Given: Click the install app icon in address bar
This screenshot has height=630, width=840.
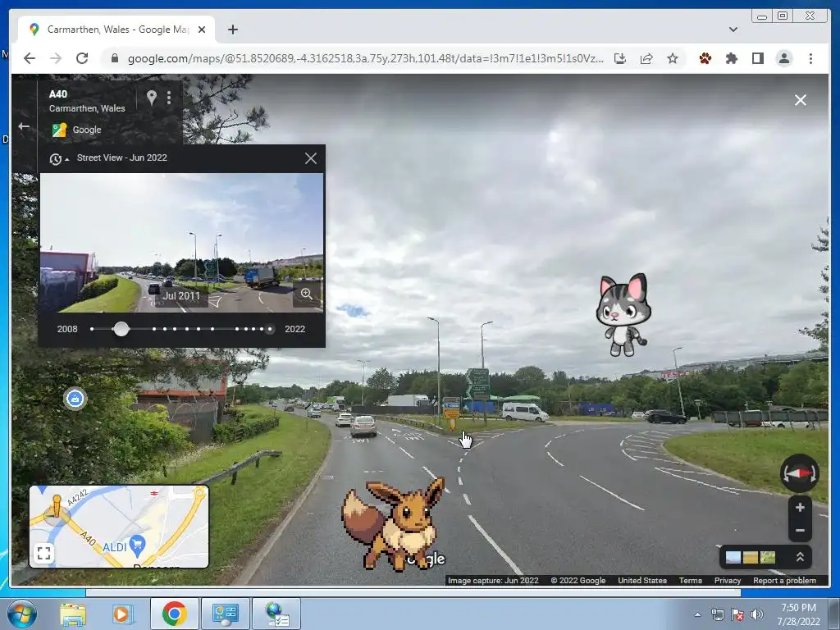Looking at the screenshot, I should (x=620, y=58).
